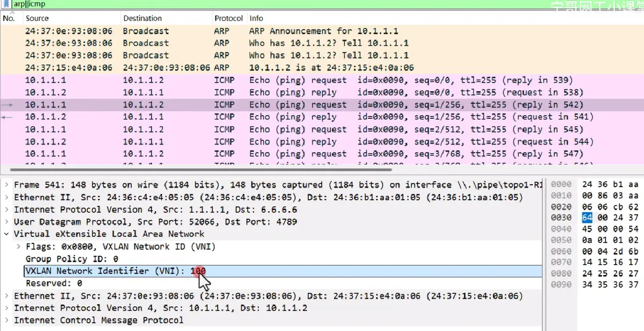This screenshot has width=644, height=331.
Task: Click Source cell 24:37:15:e4:0a:06
Action: click(69, 68)
